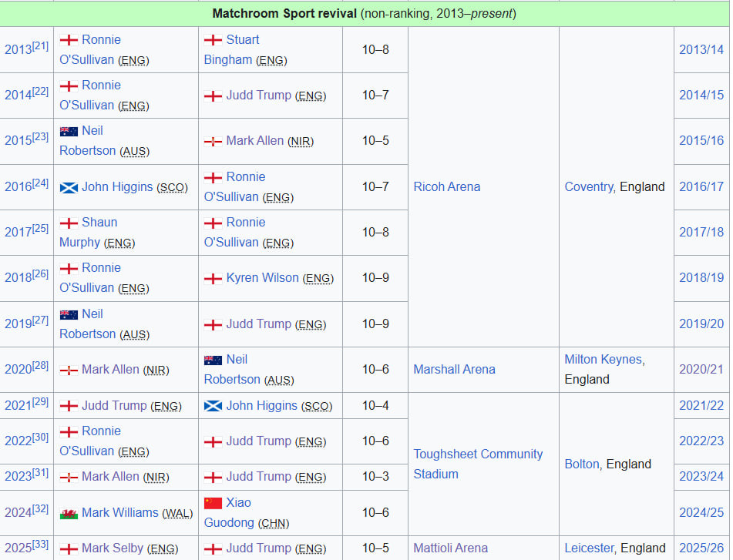Click England flag beside Mark Selby
Viewport: 733px width, 560px height.
pyautogui.click(x=69, y=548)
